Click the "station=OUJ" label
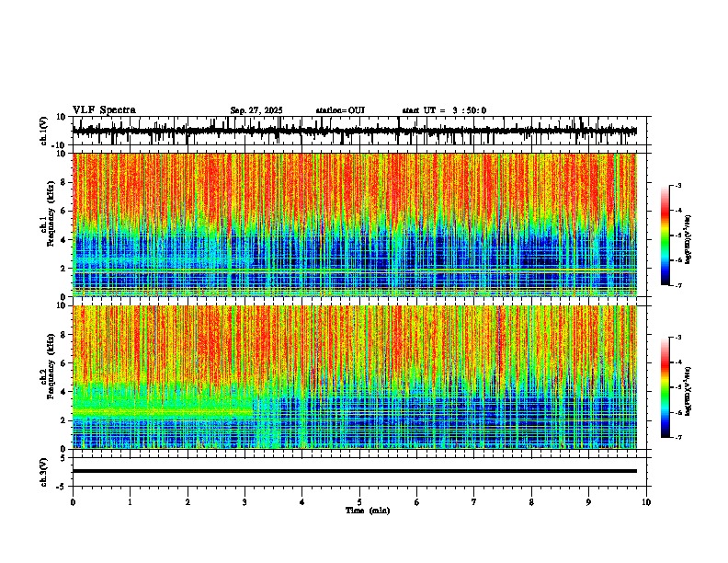 (x=340, y=110)
